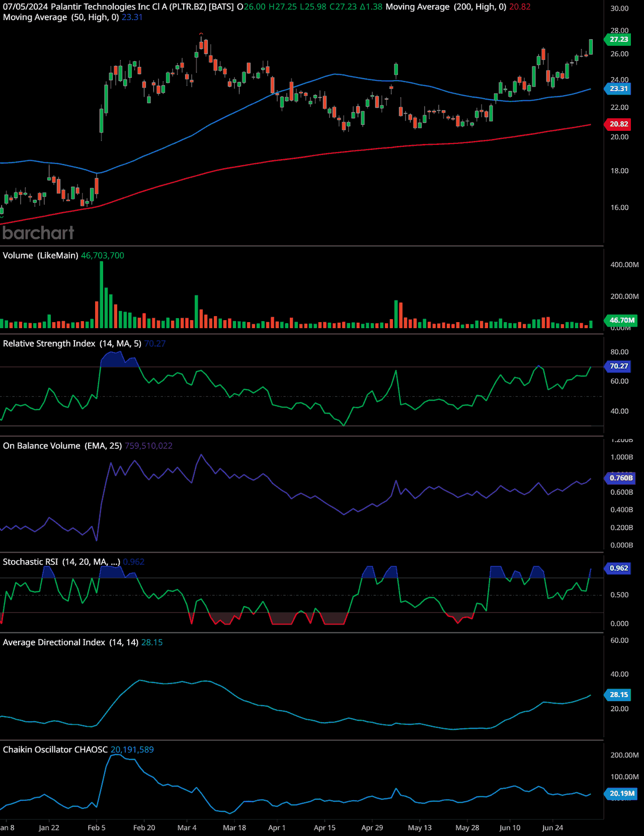Click the Jun 24 date on time axis

coord(552,827)
